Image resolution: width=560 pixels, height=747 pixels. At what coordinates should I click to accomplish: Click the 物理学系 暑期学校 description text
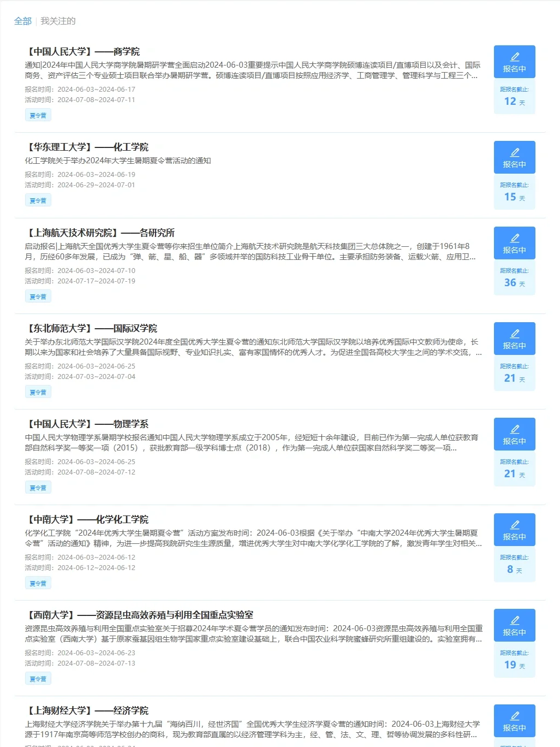pyautogui.click(x=252, y=443)
